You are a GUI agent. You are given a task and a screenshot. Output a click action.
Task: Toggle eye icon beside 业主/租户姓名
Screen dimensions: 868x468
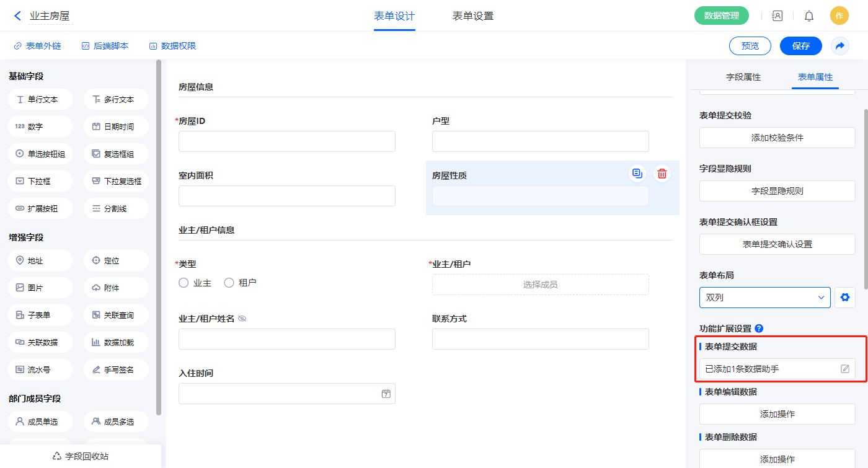click(x=242, y=319)
